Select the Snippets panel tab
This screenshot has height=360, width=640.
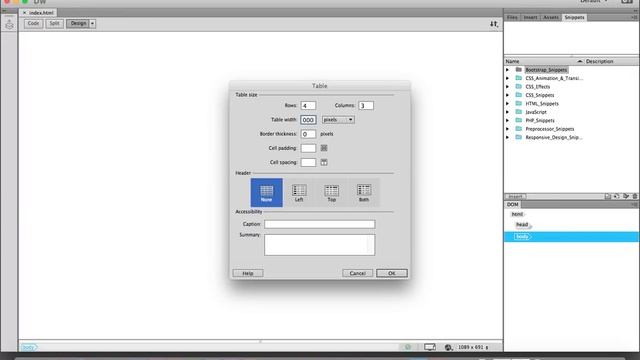[574, 17]
